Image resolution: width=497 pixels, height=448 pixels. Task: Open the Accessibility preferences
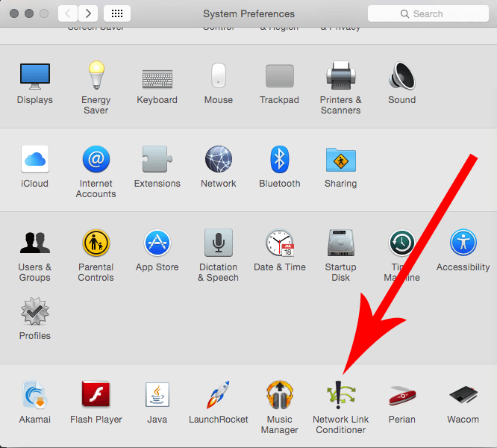(463, 243)
